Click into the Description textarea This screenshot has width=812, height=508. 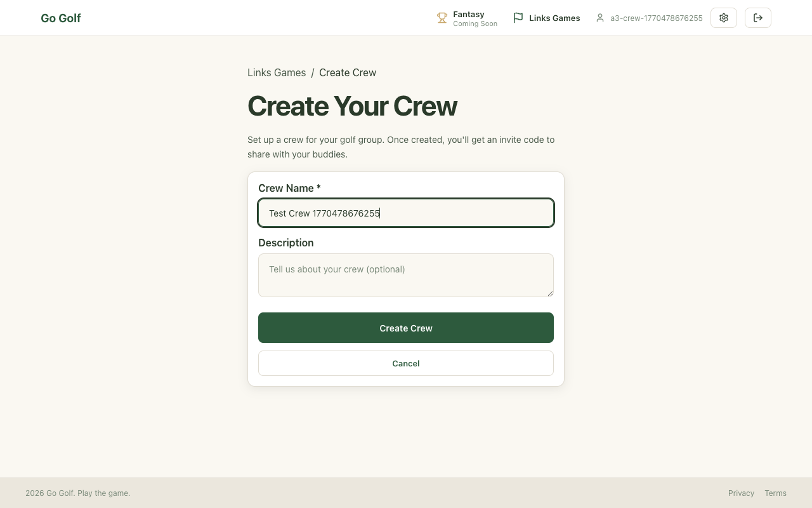(406, 275)
